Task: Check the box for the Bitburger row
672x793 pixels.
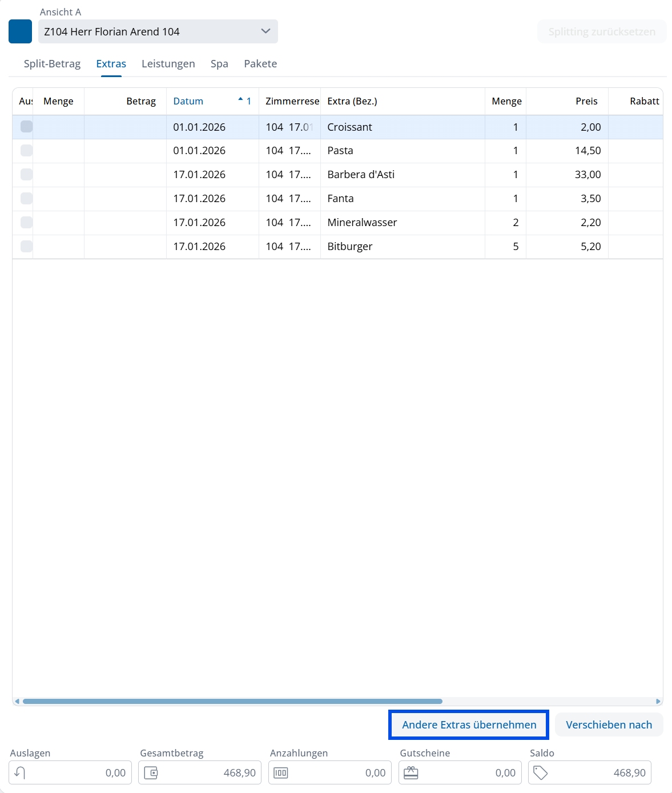Action: coord(26,247)
